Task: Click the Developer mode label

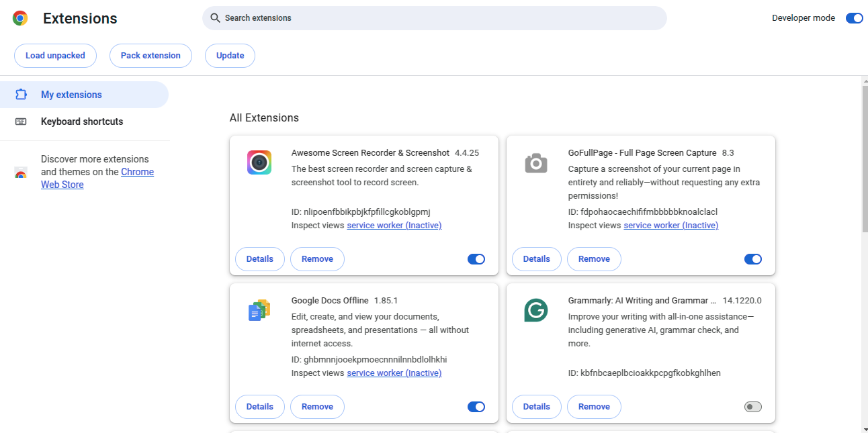Action: coord(804,18)
